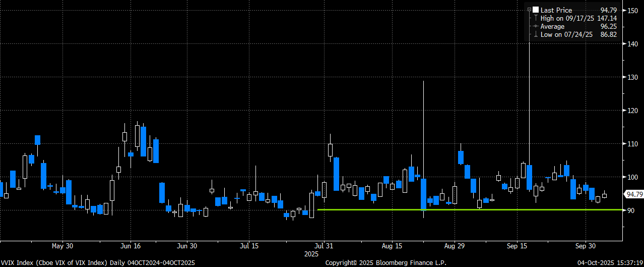644x267 pixels.
Task: Select the Average legend entry
Action: pos(553,26)
